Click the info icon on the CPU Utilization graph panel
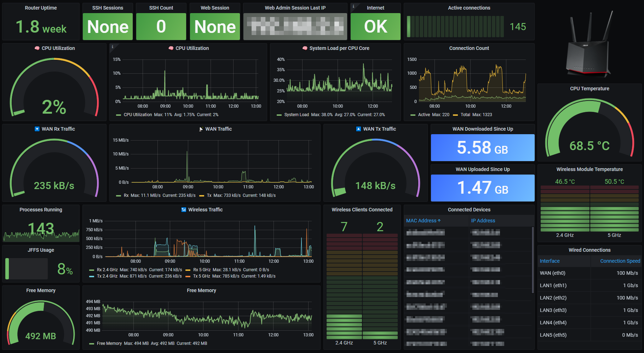Image resolution: width=644 pixels, height=353 pixels. click(113, 47)
